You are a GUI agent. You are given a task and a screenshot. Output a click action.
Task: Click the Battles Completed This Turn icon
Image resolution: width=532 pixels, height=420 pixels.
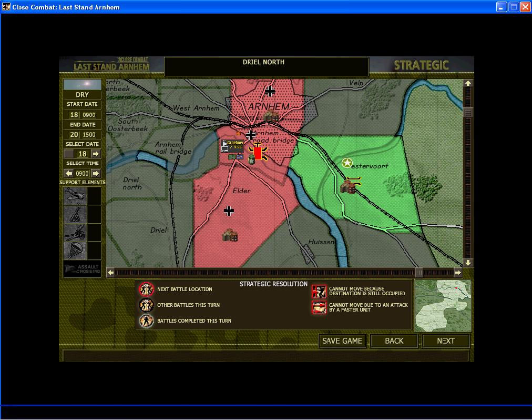[146, 321]
